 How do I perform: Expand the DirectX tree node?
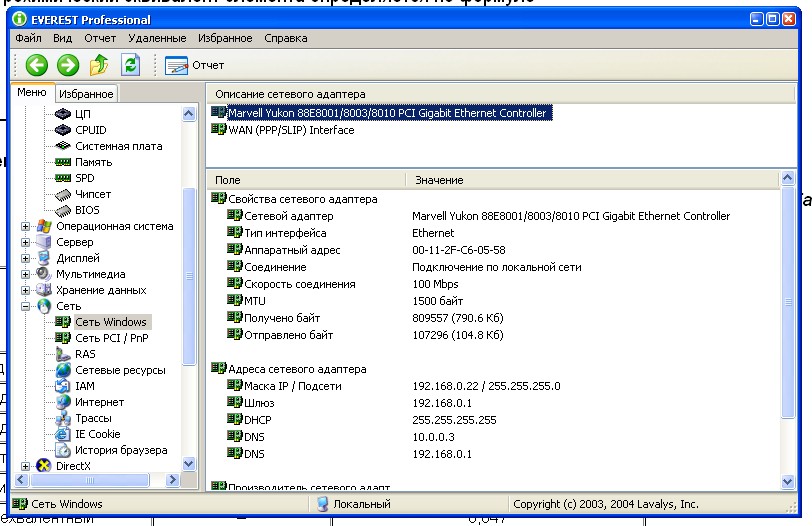click(x=26, y=466)
